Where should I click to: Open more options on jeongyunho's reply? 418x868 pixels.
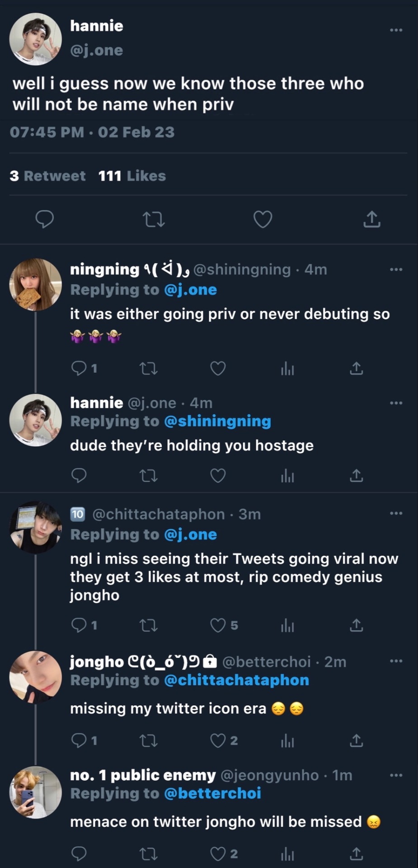tap(396, 775)
